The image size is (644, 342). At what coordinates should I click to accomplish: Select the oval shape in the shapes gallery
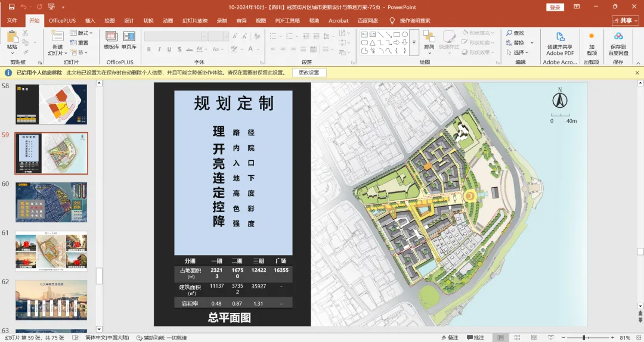click(x=404, y=35)
